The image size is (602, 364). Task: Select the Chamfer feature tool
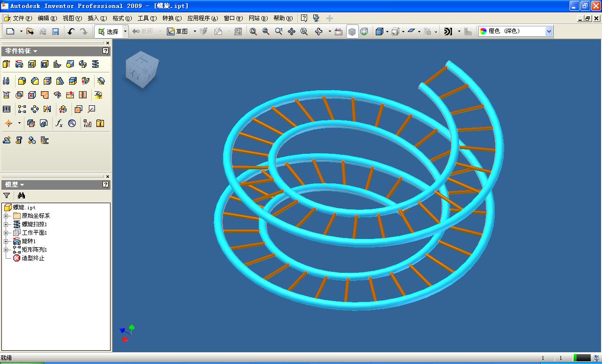coord(34,81)
